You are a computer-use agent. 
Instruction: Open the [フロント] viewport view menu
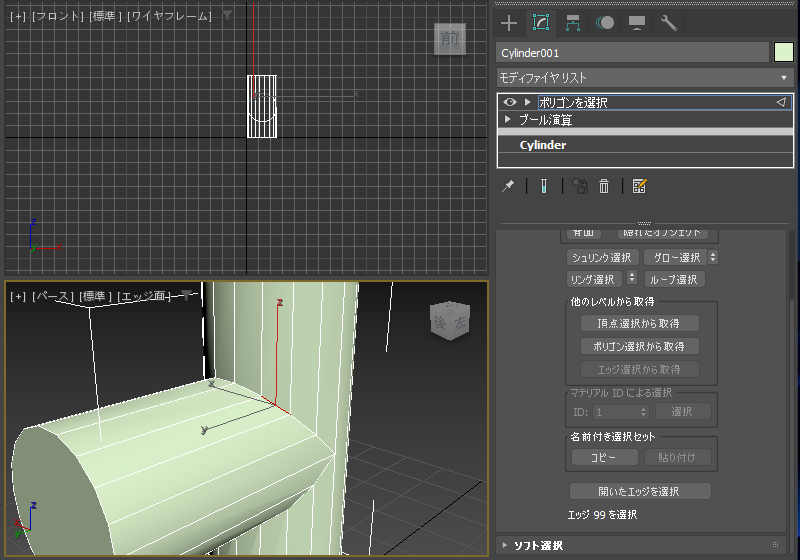[57, 16]
